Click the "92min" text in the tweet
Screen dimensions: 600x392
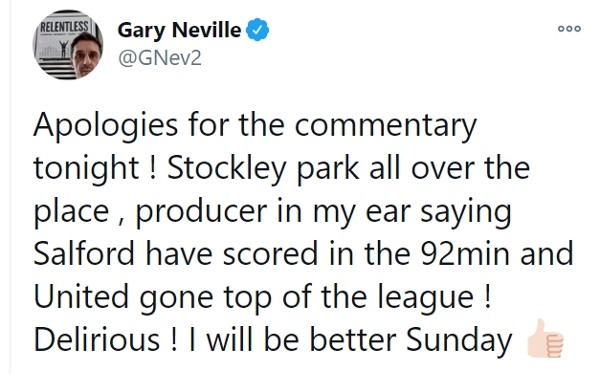click(x=465, y=254)
